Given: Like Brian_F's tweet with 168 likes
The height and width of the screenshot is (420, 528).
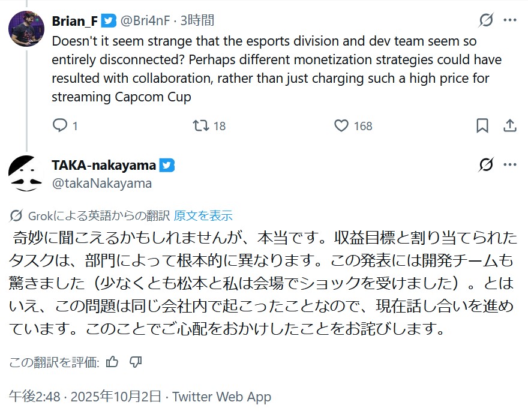Looking at the screenshot, I should click(x=341, y=125).
